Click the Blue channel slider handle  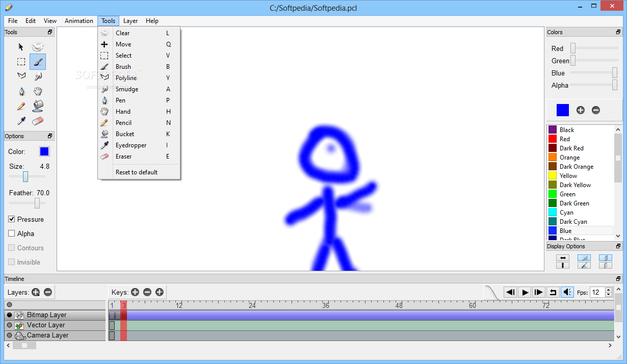(x=615, y=73)
